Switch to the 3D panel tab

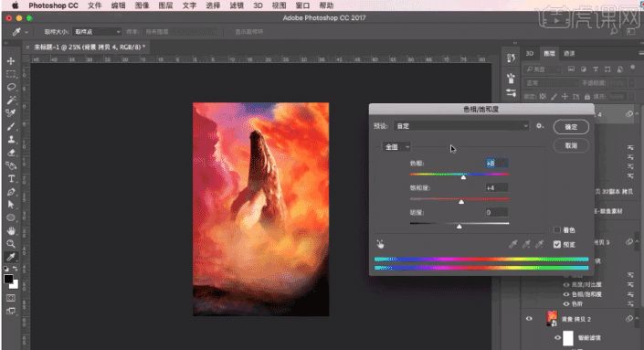point(530,53)
